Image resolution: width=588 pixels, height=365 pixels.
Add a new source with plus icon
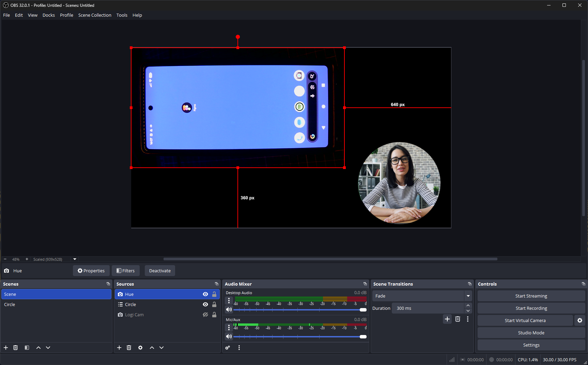tap(119, 348)
